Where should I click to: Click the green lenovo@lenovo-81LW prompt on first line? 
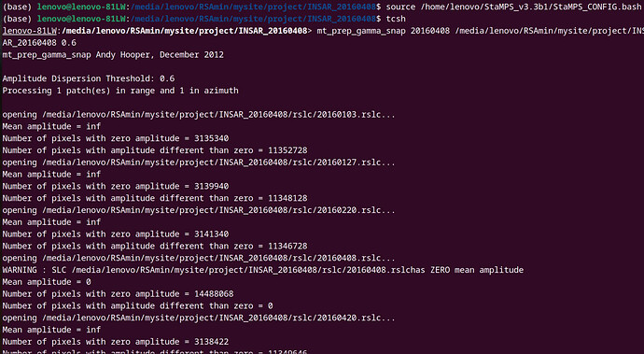[x=81, y=7]
